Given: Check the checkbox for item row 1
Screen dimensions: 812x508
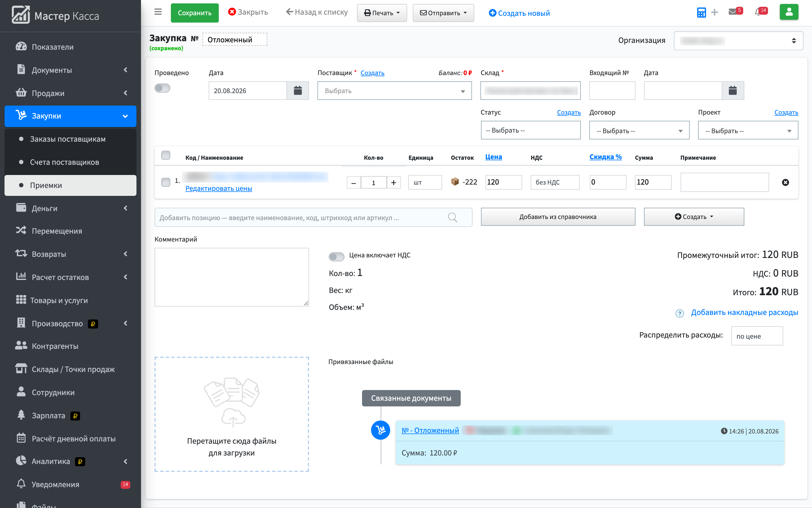Looking at the screenshot, I should tap(166, 182).
